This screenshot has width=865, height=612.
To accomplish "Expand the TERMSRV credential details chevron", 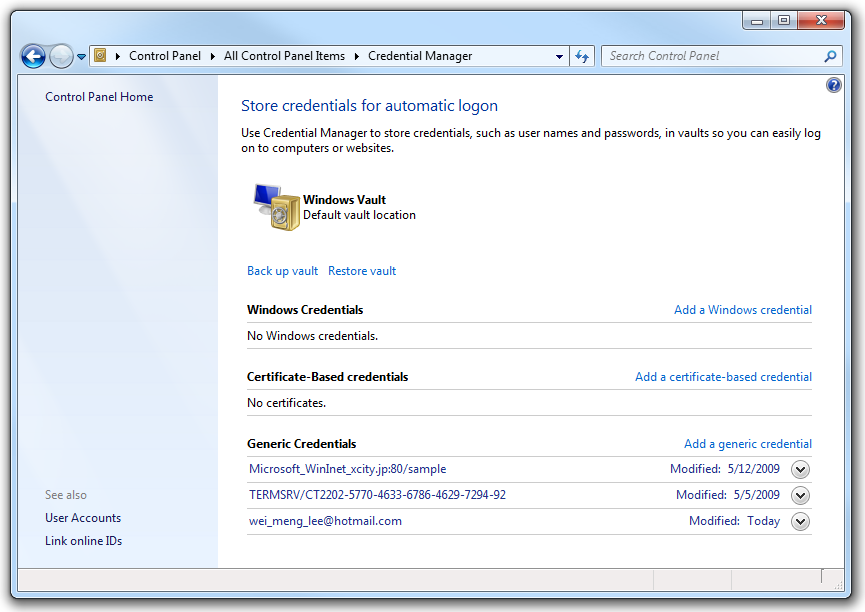I will pos(800,496).
